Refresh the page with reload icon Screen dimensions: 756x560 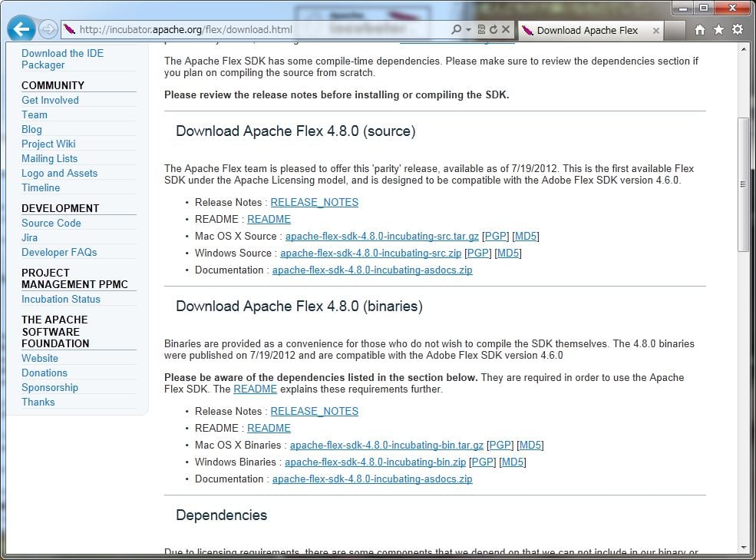tap(494, 29)
